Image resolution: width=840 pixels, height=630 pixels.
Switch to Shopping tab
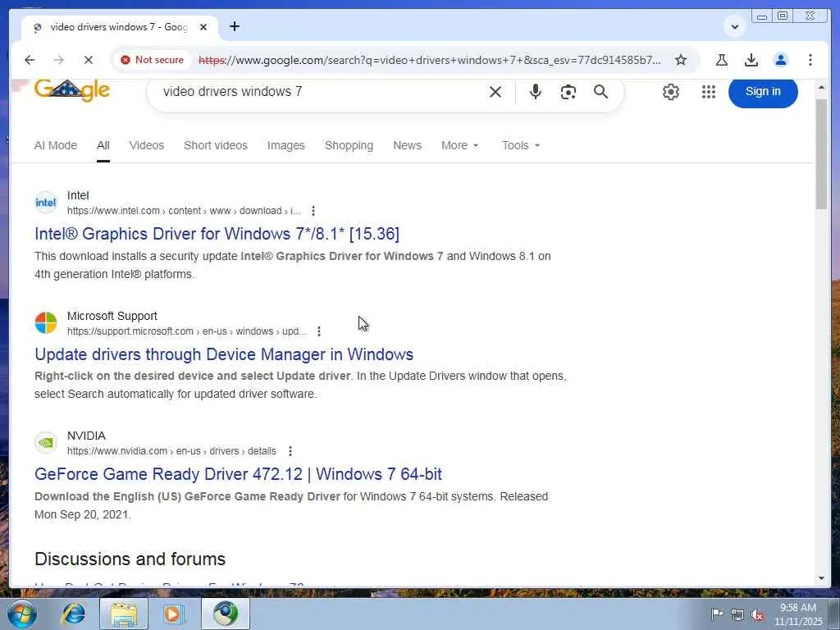(x=349, y=145)
